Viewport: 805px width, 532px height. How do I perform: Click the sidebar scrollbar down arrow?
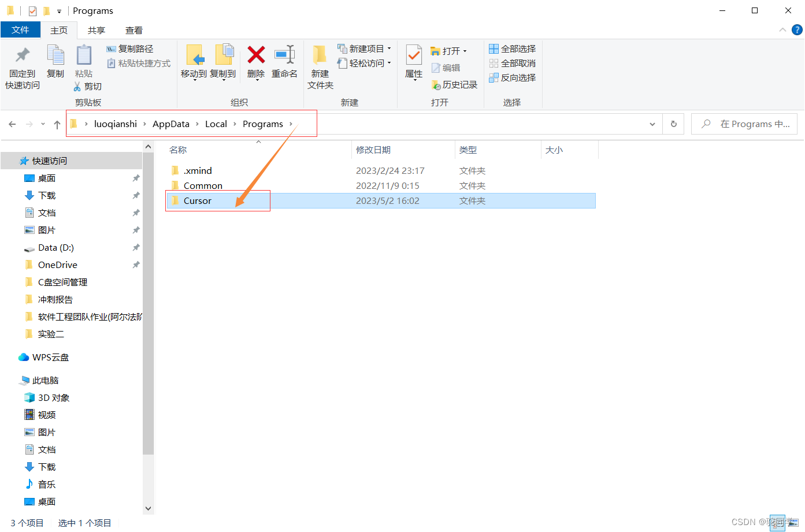coord(149,508)
